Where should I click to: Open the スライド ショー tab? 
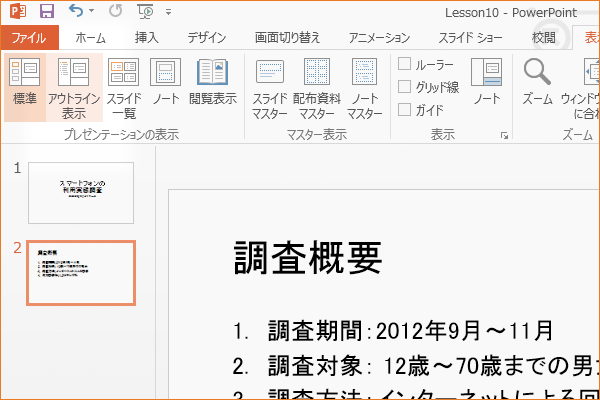(470, 38)
